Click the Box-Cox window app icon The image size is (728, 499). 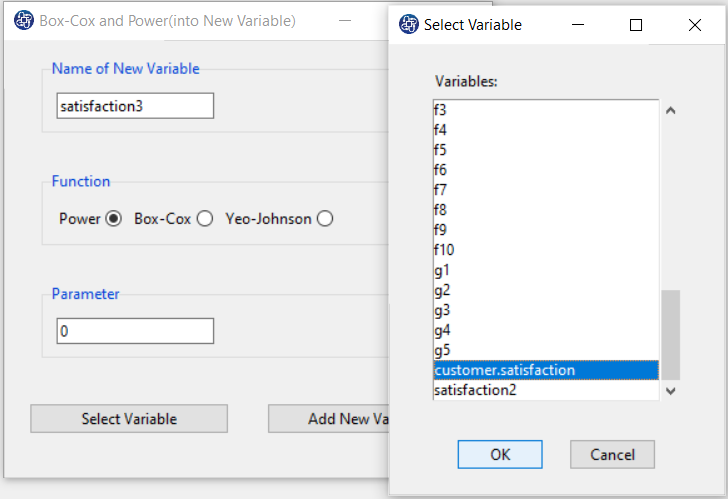tap(24, 20)
